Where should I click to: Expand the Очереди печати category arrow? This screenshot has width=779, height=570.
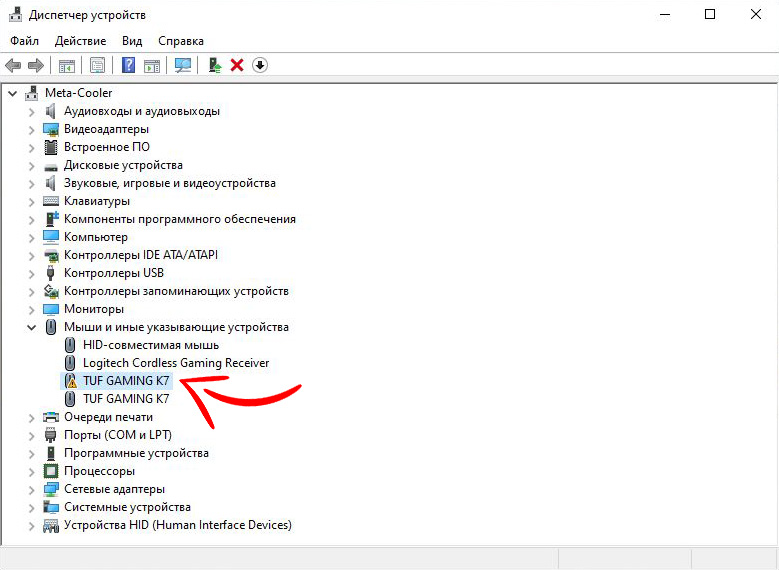[32, 417]
